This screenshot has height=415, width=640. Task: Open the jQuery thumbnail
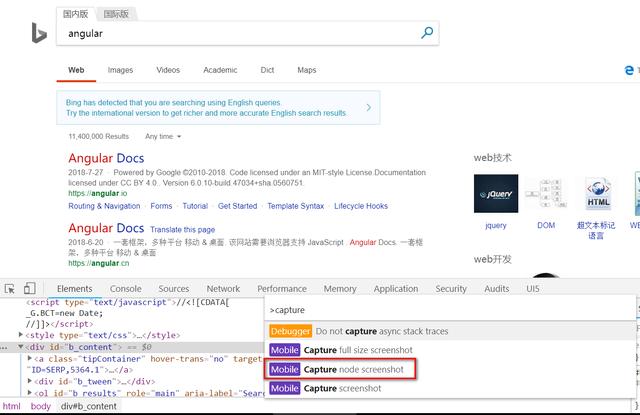click(496, 193)
